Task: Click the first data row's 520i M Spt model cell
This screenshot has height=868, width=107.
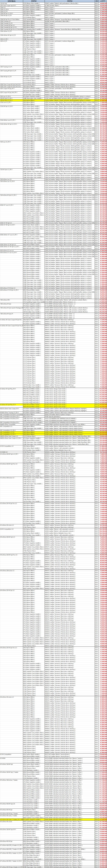Action: click(x=11, y=3)
